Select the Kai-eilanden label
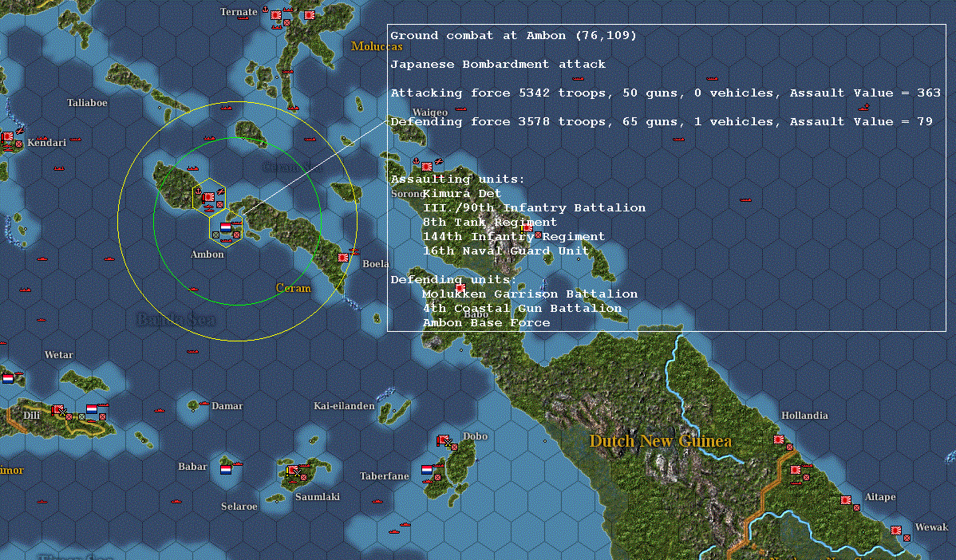This screenshot has width=956, height=560. 344,406
